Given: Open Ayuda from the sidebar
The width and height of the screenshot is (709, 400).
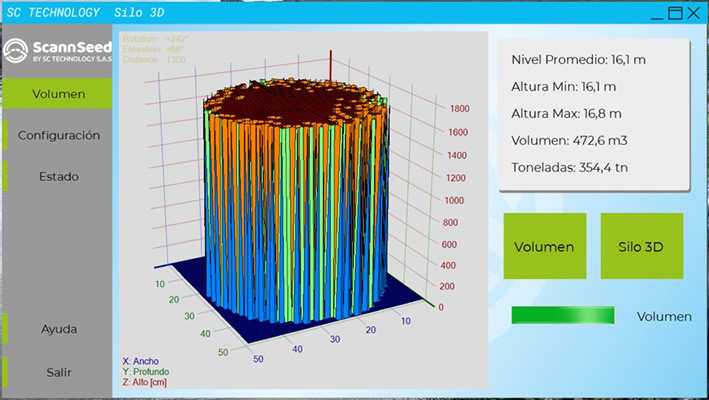Looking at the screenshot, I should pyautogui.click(x=58, y=329).
